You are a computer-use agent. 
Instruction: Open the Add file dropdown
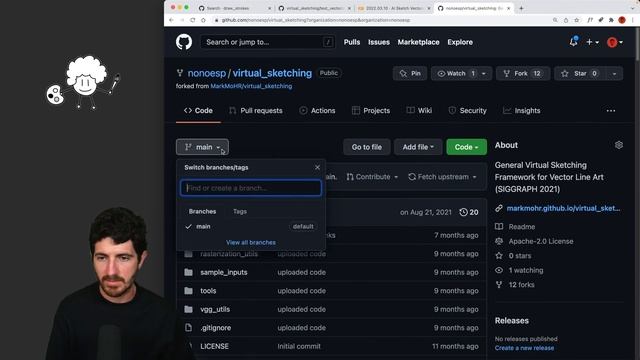[418, 147]
